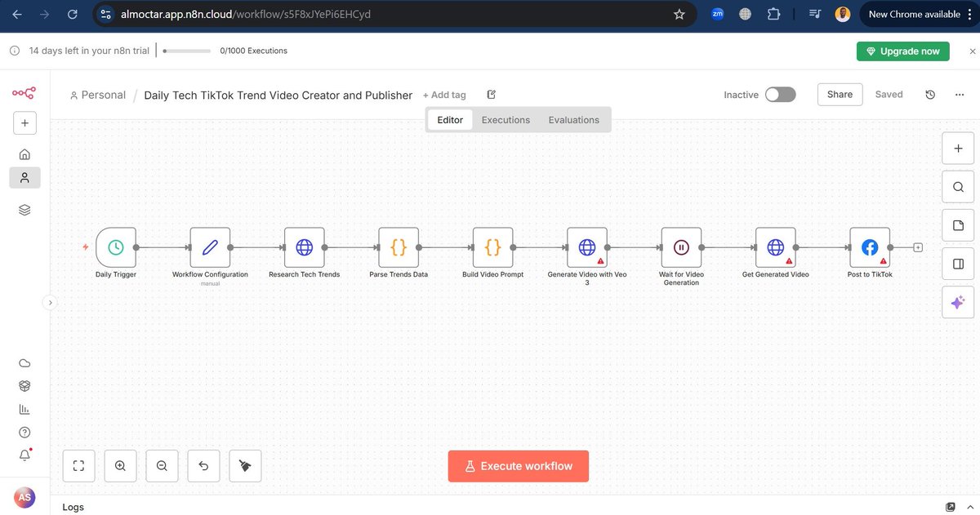
Task: Click the edit icon beside Add tag
Action: pos(491,95)
